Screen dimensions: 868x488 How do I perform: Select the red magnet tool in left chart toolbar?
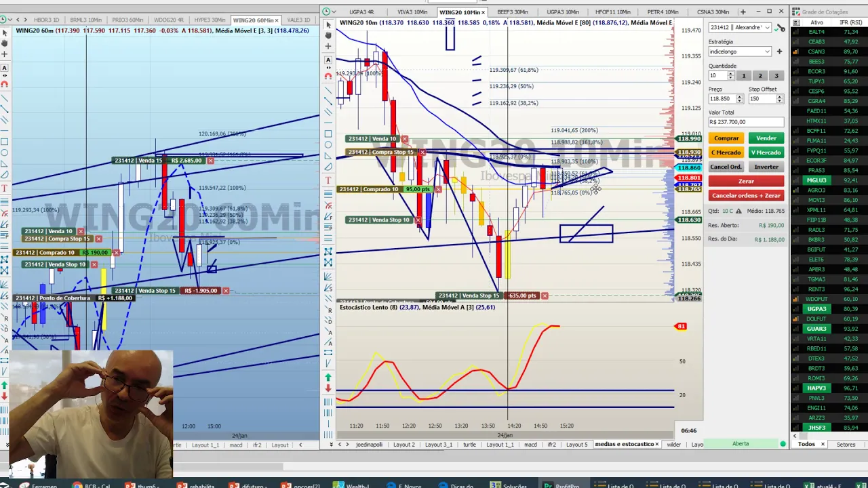tap(4, 84)
